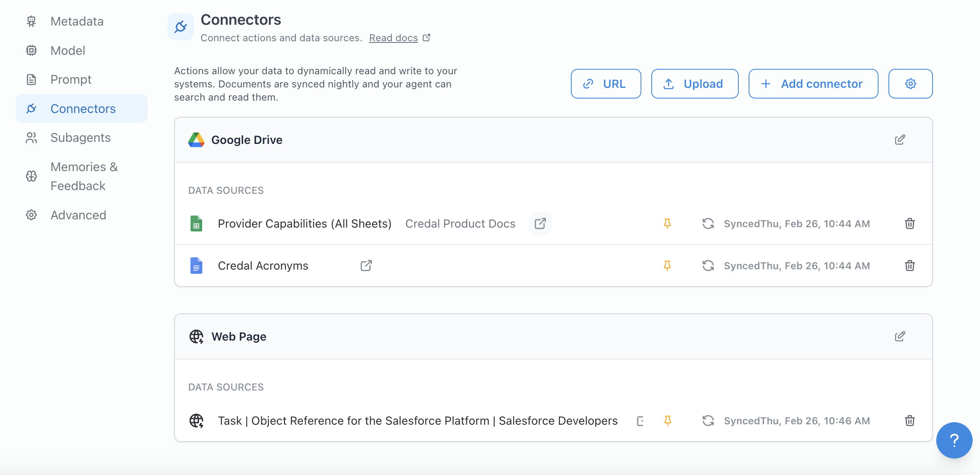Click the Add connector button
The height and width of the screenshot is (475, 980).
(x=813, y=84)
